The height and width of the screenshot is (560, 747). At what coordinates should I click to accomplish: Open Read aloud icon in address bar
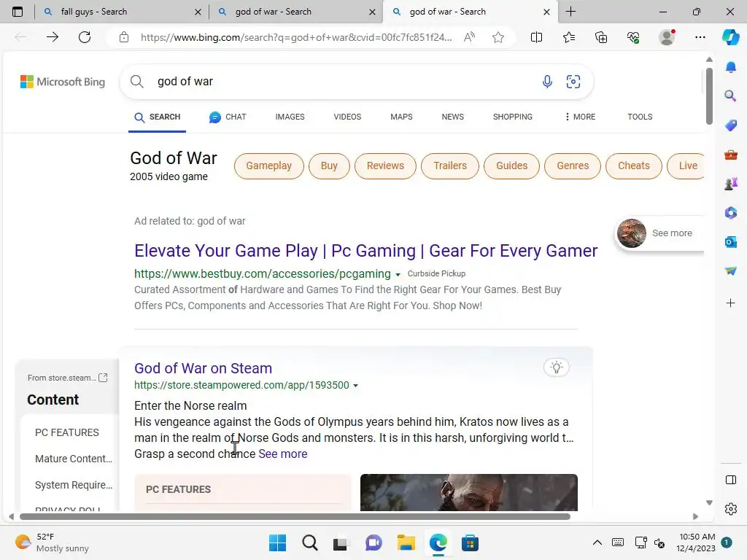pyautogui.click(x=469, y=37)
